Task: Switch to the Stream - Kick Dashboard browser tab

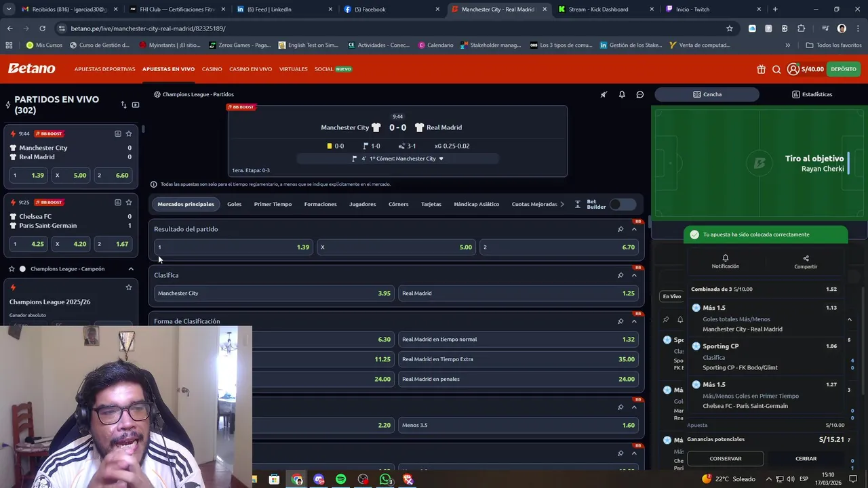Action: (x=598, y=9)
